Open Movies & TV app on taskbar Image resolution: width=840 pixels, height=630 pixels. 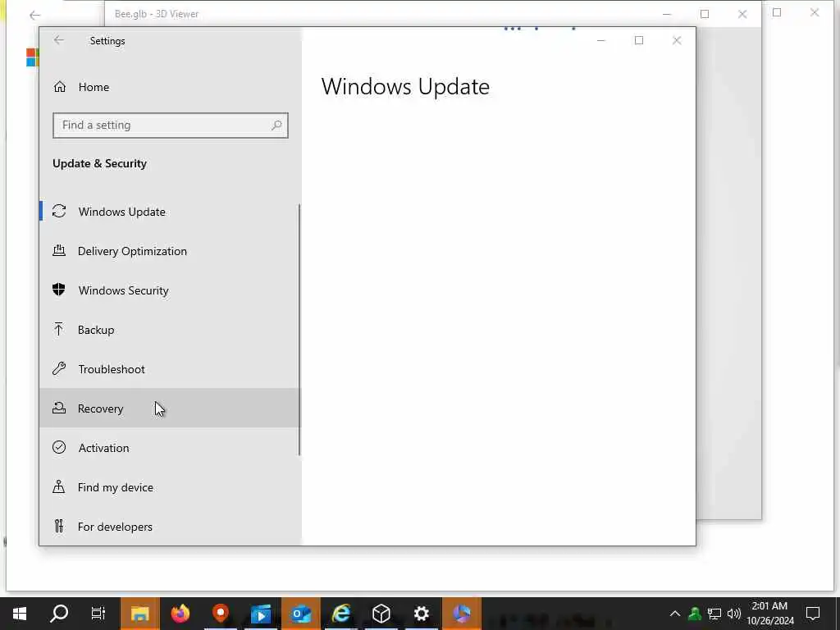click(260, 614)
